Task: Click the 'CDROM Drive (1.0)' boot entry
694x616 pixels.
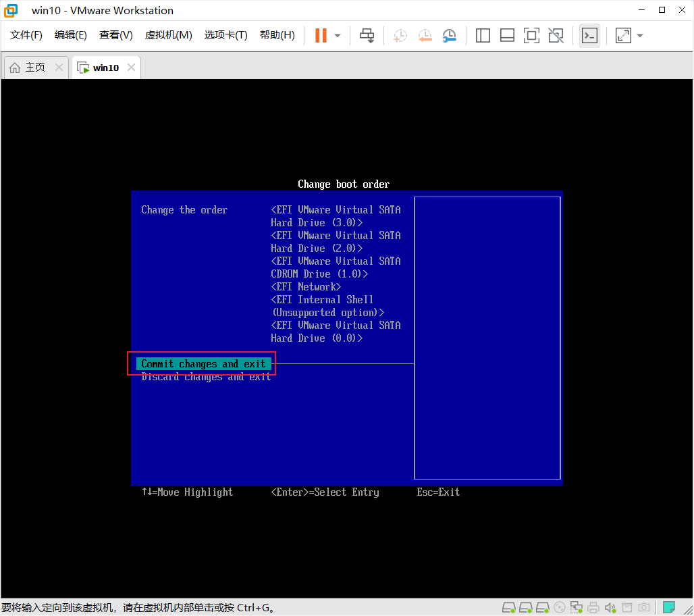Action: click(x=336, y=267)
